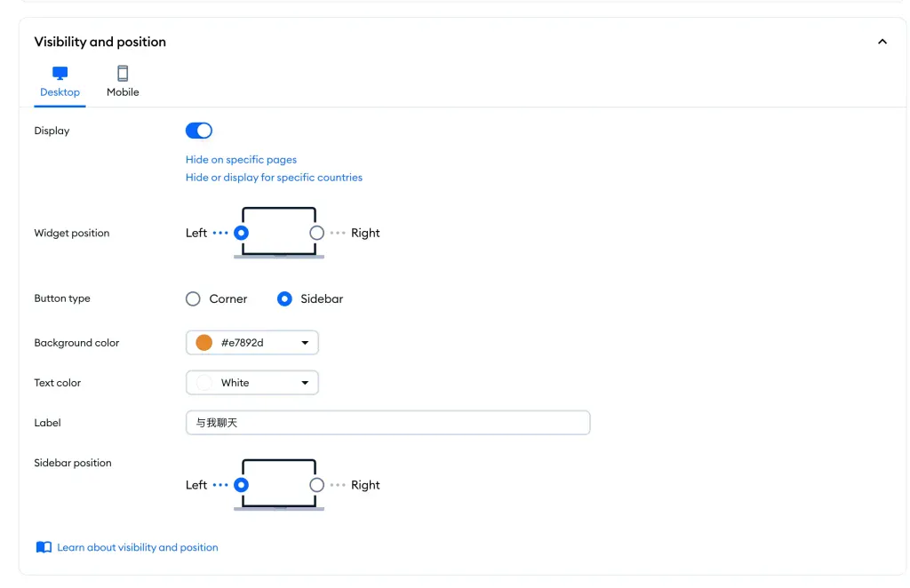Select Left for Sidebar position

(x=242, y=485)
